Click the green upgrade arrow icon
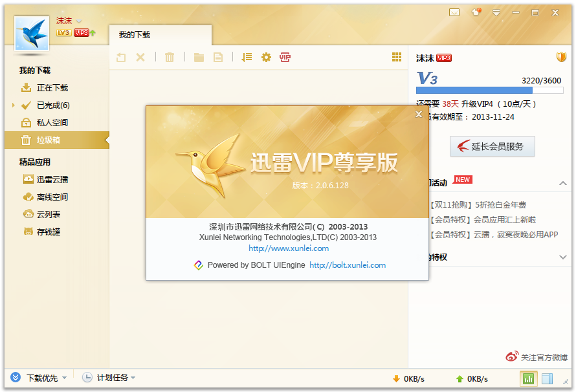This screenshot has height=392, width=576. [x=93, y=32]
